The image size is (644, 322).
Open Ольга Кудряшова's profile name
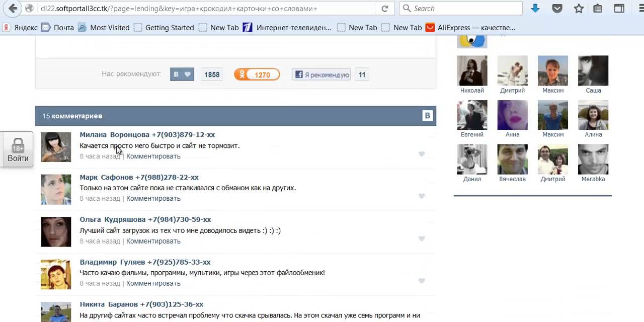click(x=113, y=219)
